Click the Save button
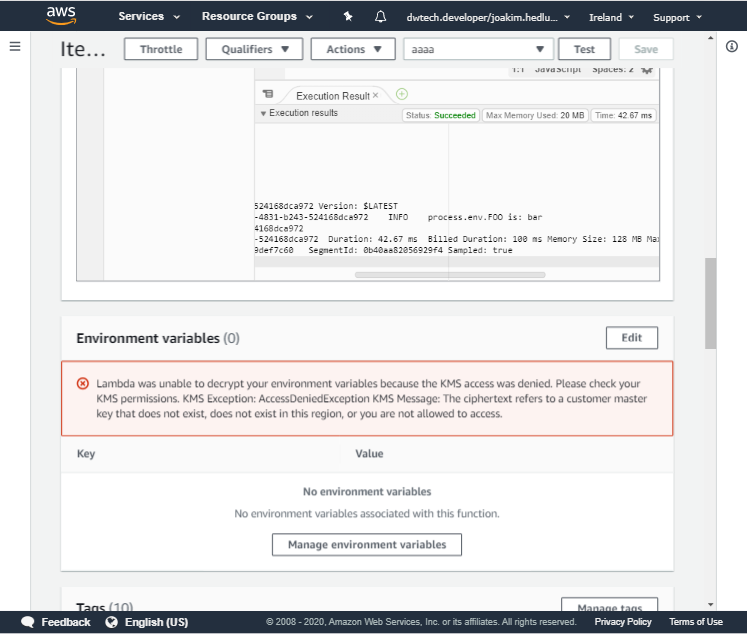This screenshot has height=640, width=747. tap(646, 49)
